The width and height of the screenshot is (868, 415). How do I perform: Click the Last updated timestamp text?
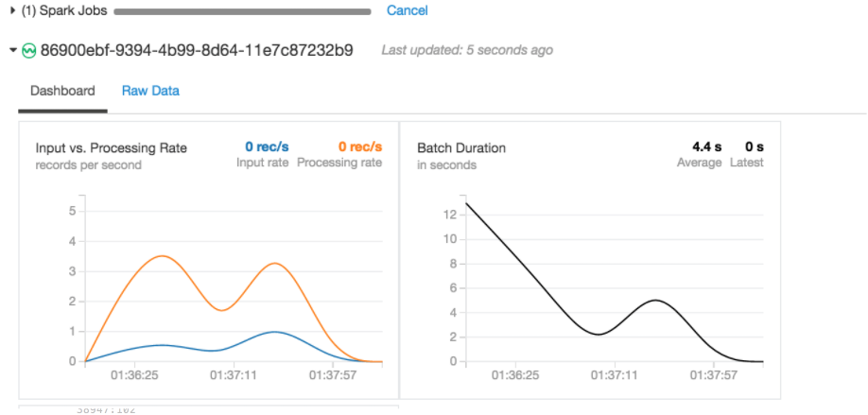pos(467,50)
